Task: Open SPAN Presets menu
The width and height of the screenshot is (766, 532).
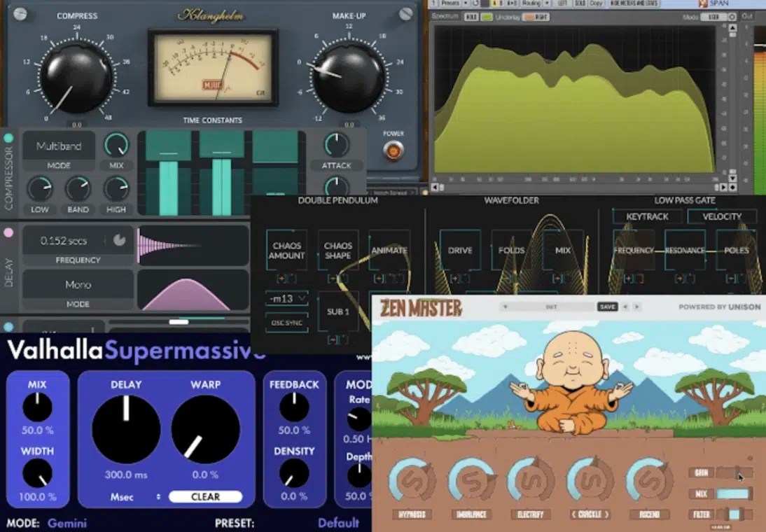Action: (x=449, y=3)
